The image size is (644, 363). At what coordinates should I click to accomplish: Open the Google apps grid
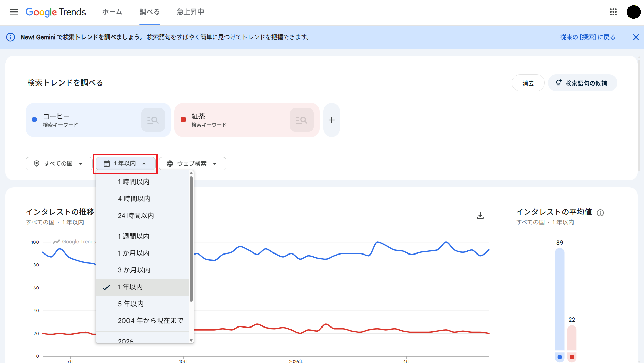pyautogui.click(x=613, y=12)
